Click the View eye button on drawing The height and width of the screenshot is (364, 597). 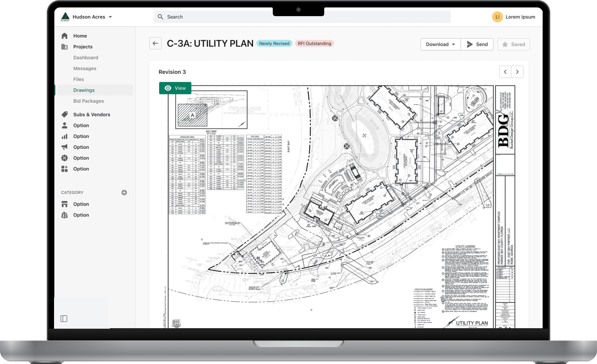[x=175, y=88]
